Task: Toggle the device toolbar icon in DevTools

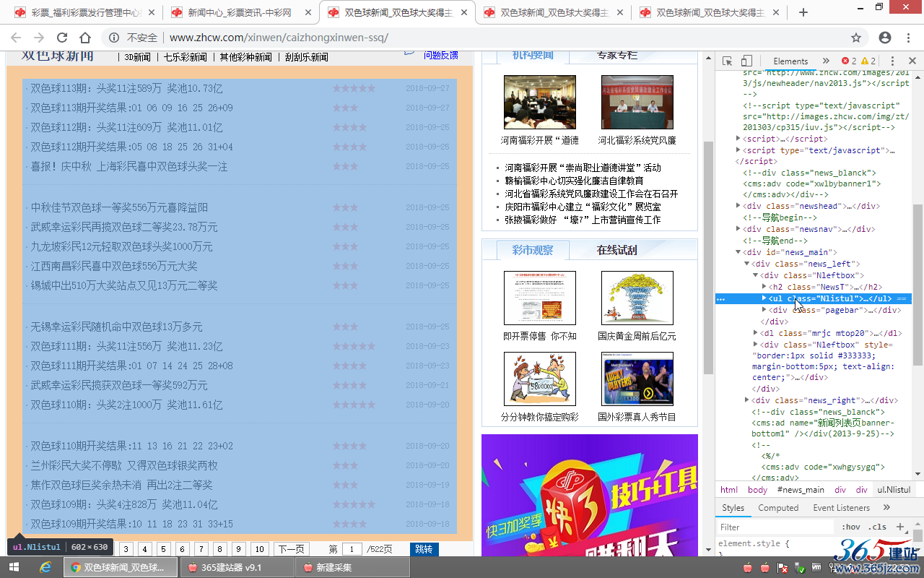Action: tap(746, 61)
